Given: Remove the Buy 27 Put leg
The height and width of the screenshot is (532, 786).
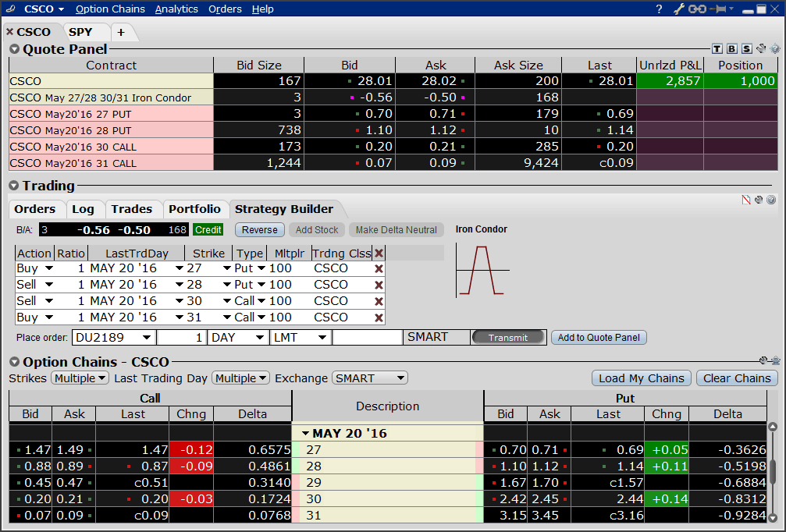Looking at the screenshot, I should pos(379,268).
